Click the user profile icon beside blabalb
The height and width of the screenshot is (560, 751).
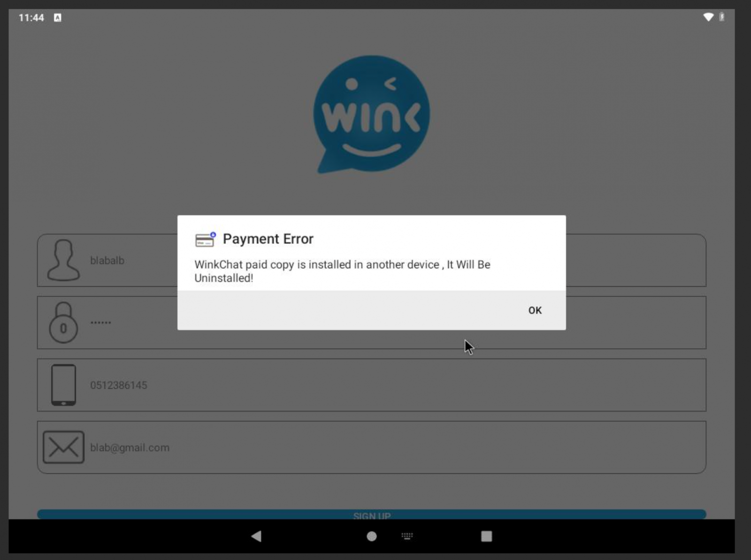64,261
